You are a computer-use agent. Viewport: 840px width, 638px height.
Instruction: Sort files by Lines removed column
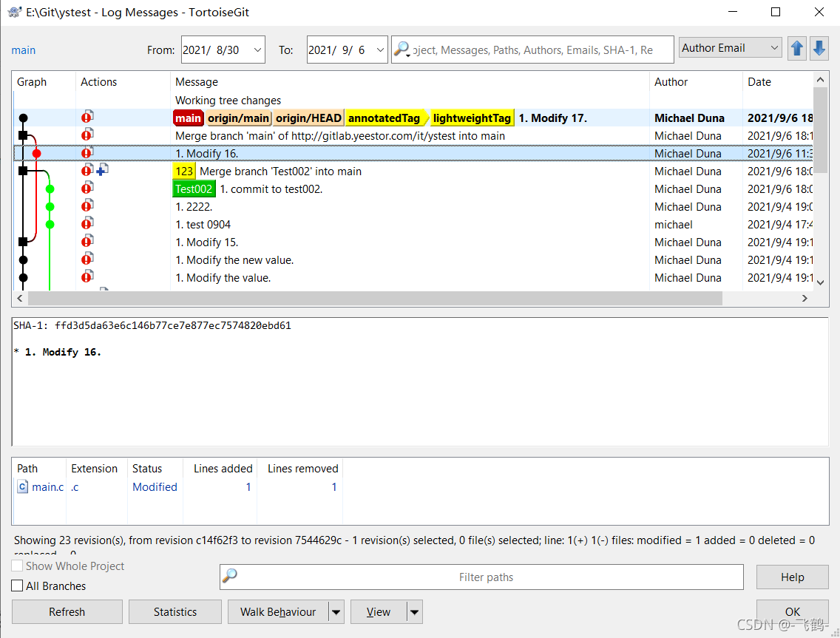(300, 469)
